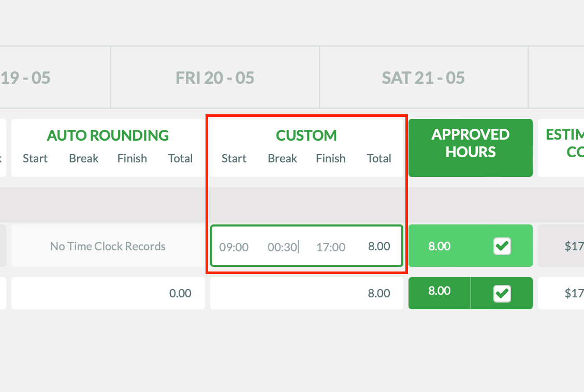Viewport: 584px width, 392px height.
Task: Select the FRI 20 - 05 day header
Action: (x=215, y=78)
